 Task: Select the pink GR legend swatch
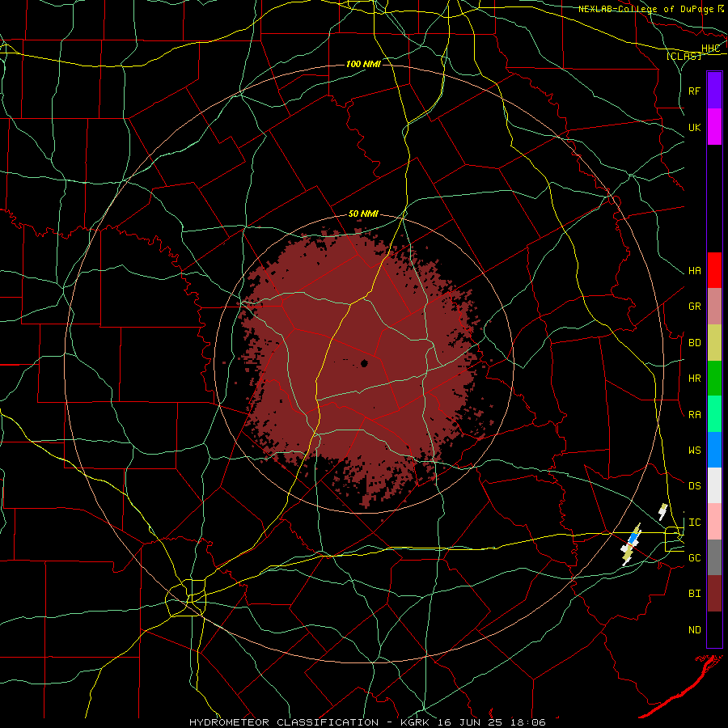tap(714, 307)
